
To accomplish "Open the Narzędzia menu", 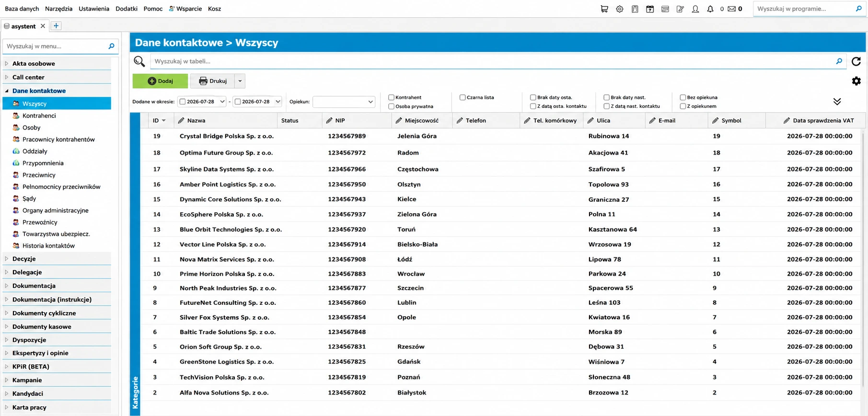I will (x=58, y=9).
